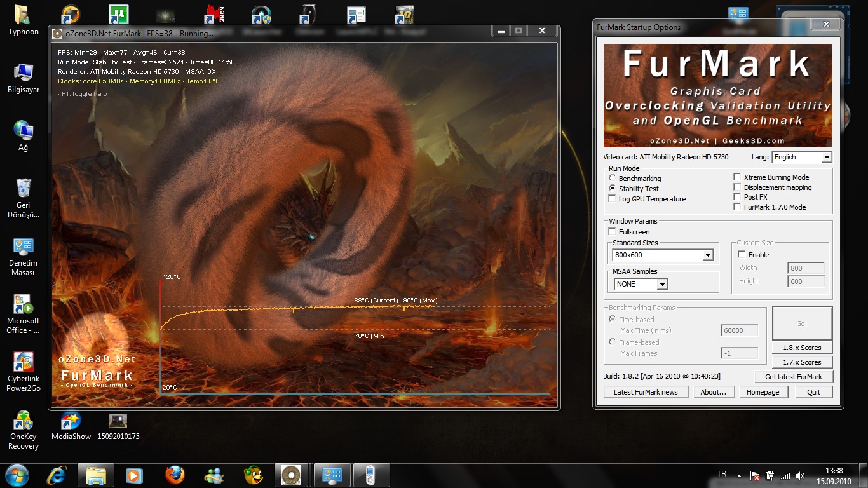Click the Max Frames field showing -1
This screenshot has width=868, height=488.
[740, 353]
